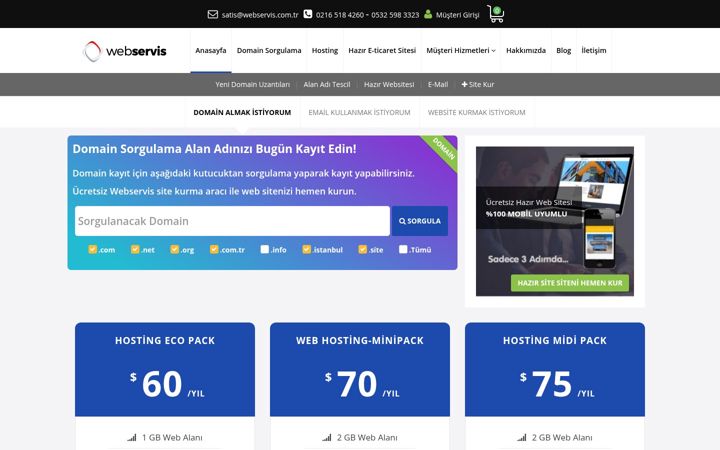Click the 1 GB Web Alanı text
The height and width of the screenshot is (450, 720).
172,438
